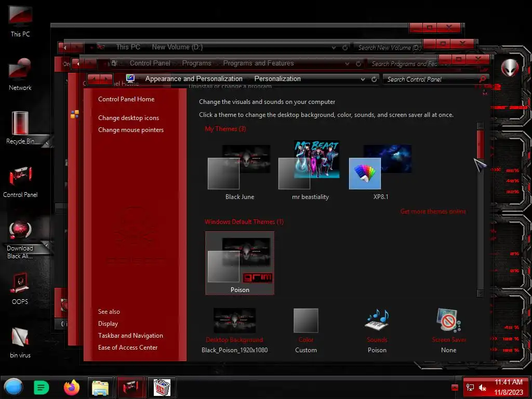
Task: Click the search magnifier in Search Control Panel
Action: pyautogui.click(x=483, y=79)
